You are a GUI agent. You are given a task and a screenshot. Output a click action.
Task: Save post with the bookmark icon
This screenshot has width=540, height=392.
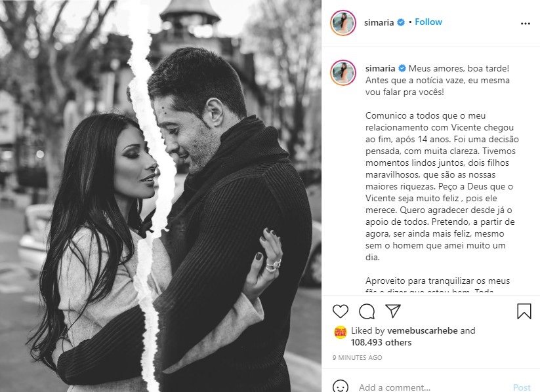[x=524, y=311]
